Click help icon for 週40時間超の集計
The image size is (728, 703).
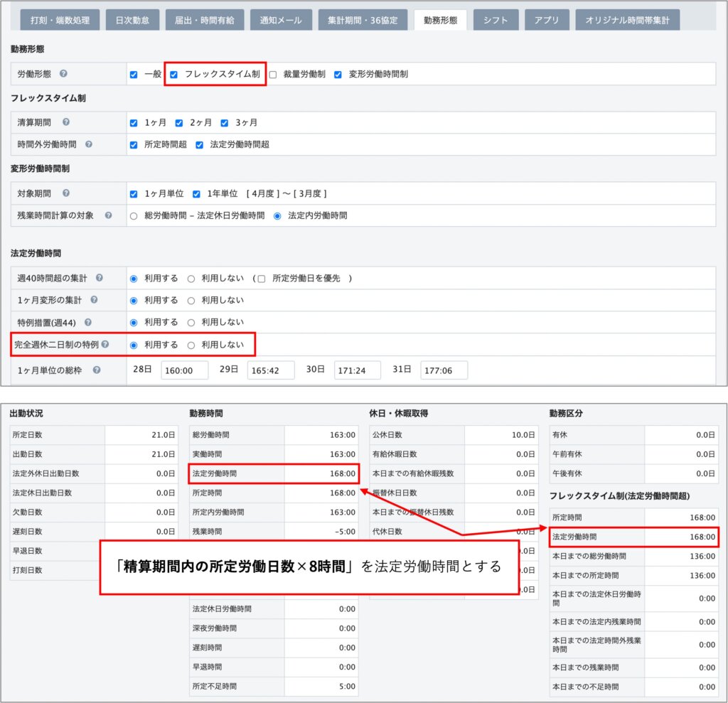pyautogui.click(x=100, y=278)
